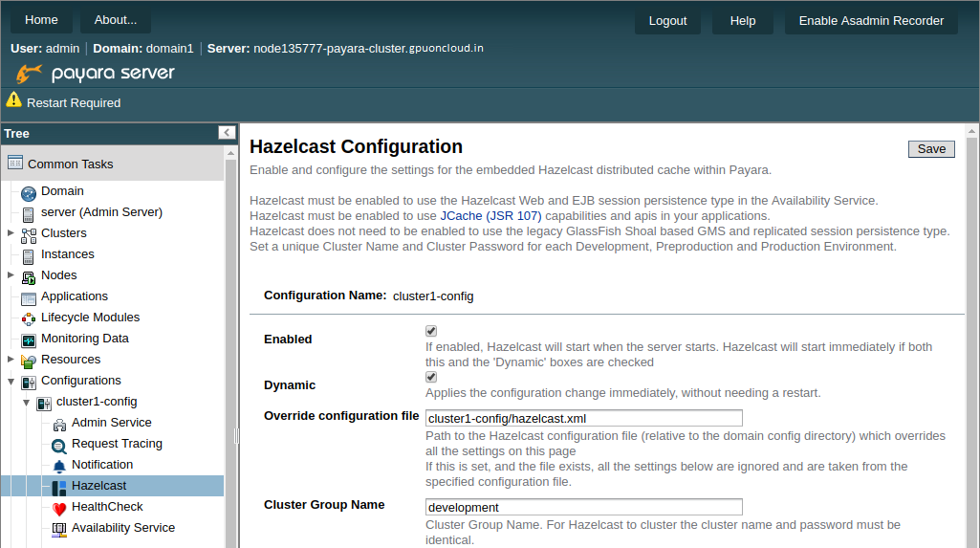Collapse the cluster1-config tree node

(x=26, y=402)
